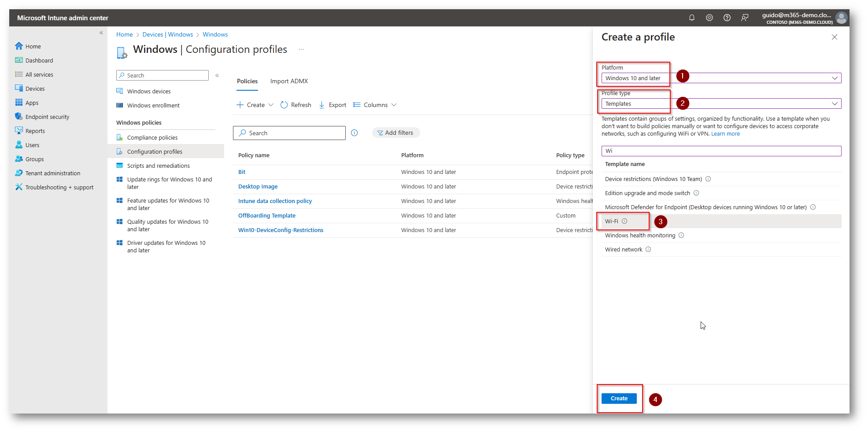Screen dimensions: 868x432
Task: Collapse the main left navigation
Action: click(x=101, y=33)
